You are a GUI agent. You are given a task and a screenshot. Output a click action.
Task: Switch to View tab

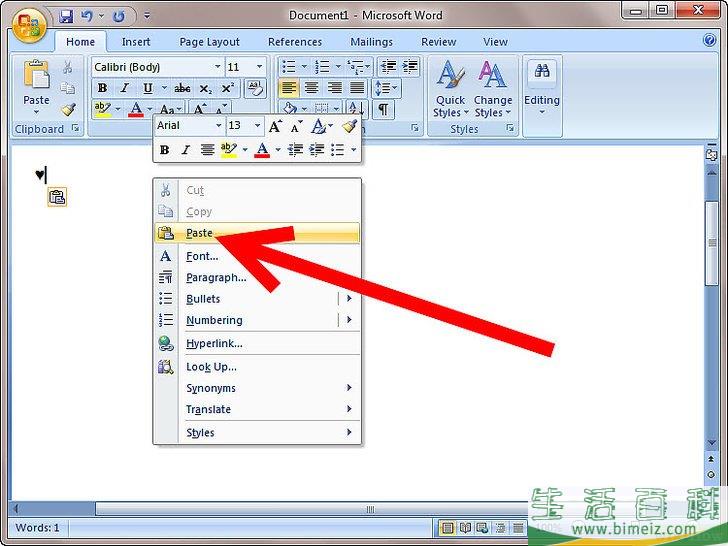tap(495, 42)
